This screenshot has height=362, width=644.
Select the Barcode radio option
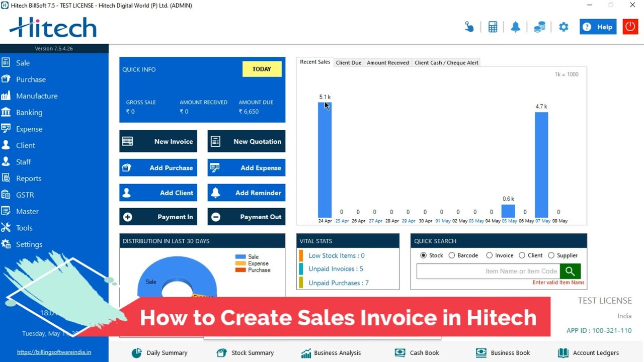click(x=451, y=255)
